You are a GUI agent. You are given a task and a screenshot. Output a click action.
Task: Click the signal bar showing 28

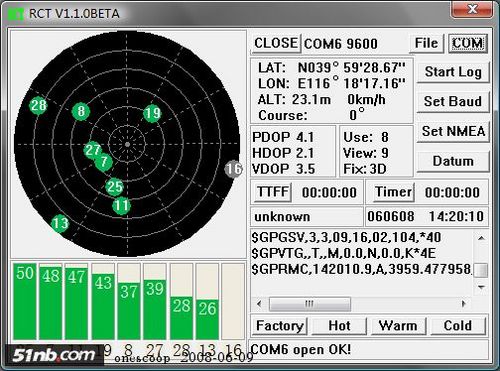(x=181, y=301)
